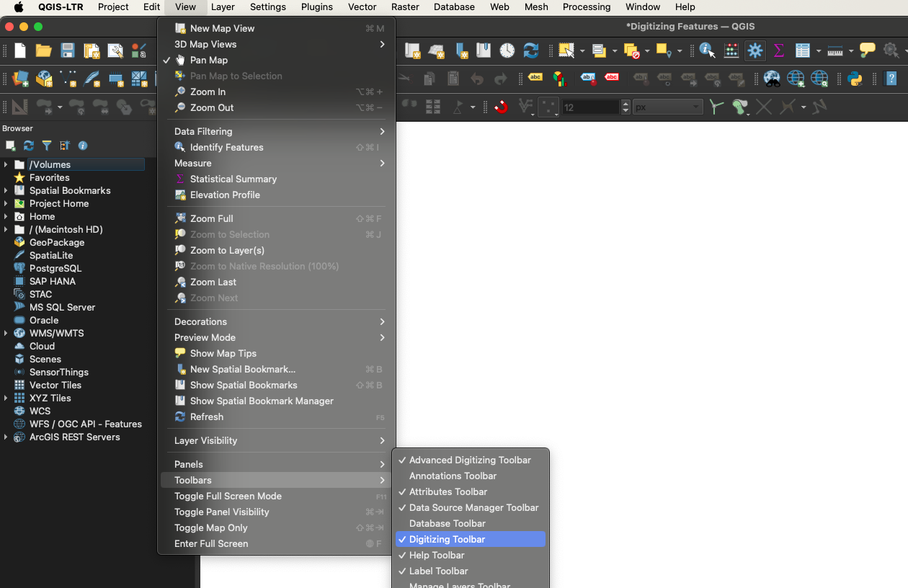Click the New SpatiaLite Layer feather icon

(92, 79)
